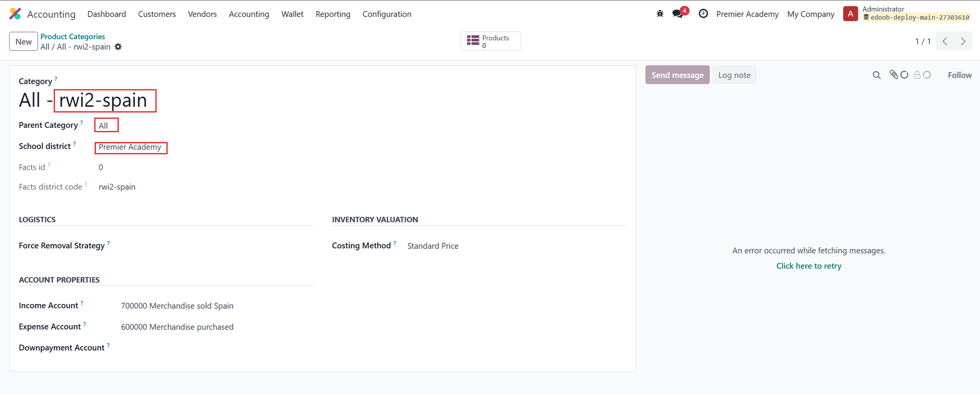This screenshot has height=395, width=980.
Task: Open the Parent Category dropdown field
Action: (x=106, y=126)
